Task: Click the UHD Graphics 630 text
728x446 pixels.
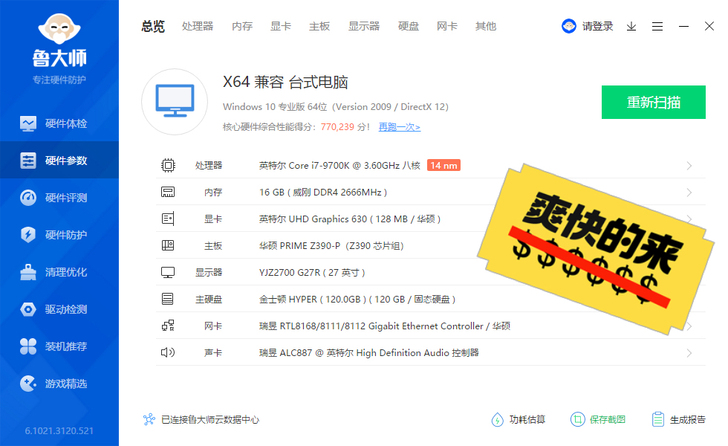Action: point(350,219)
